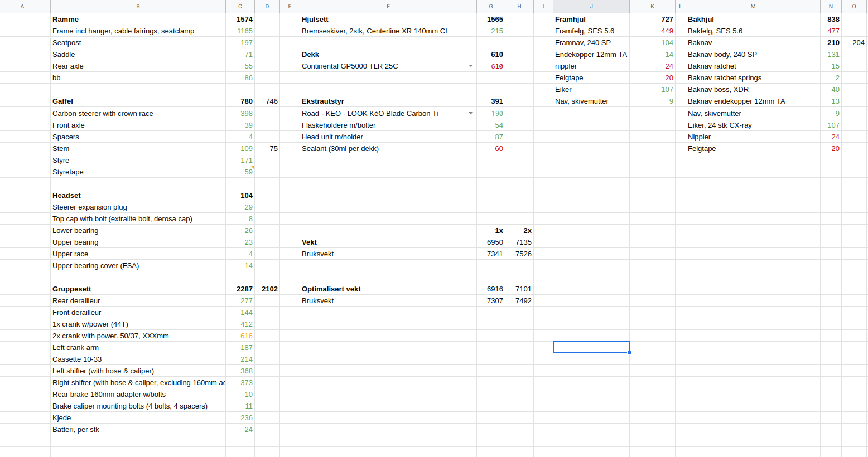868x457 pixels.
Task: Select the Optimalisert vekt label cell
Action: 388,289
